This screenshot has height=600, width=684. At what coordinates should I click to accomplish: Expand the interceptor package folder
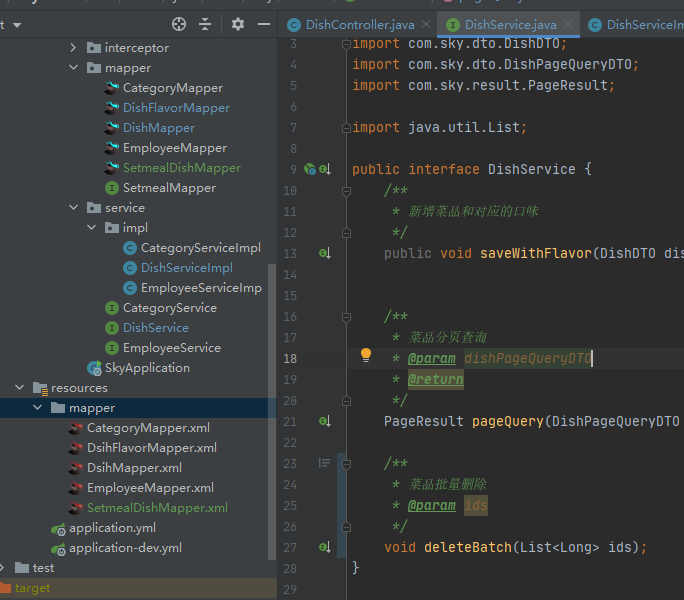coord(73,48)
